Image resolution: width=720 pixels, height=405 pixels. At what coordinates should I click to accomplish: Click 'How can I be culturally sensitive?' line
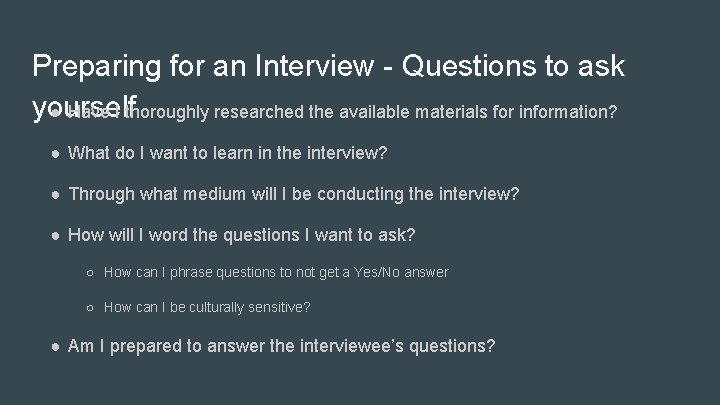click(x=207, y=307)
